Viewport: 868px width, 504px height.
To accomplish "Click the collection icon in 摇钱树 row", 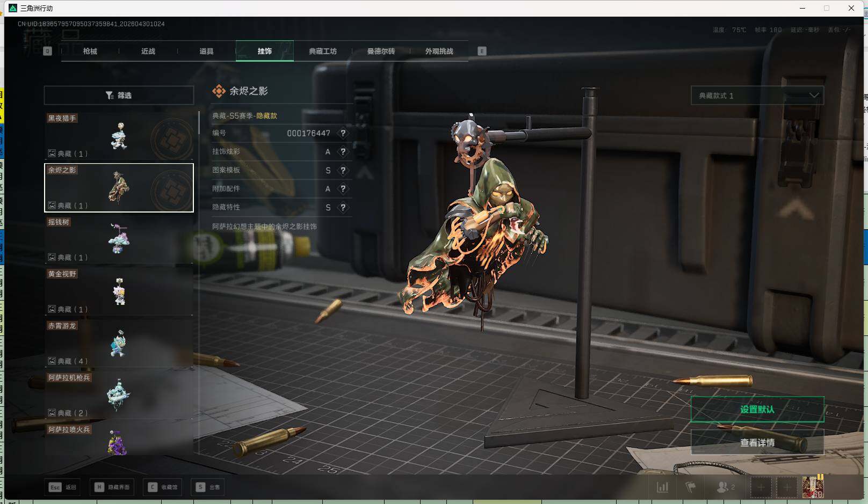I will coord(52,257).
